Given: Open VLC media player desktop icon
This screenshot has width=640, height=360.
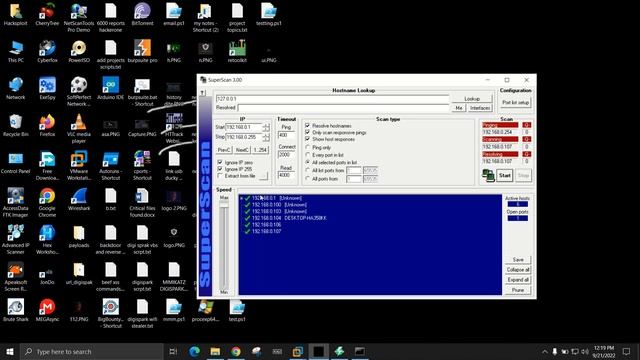Looking at the screenshot, I should click(79, 129).
